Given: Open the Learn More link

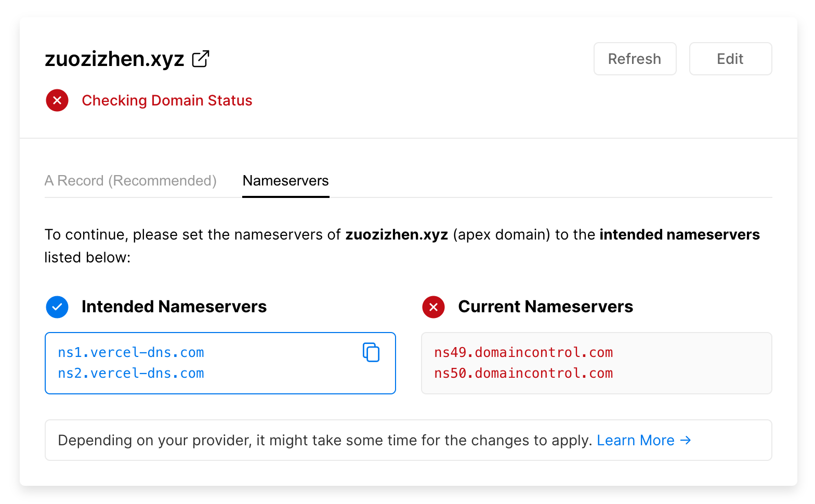Looking at the screenshot, I should [635, 440].
